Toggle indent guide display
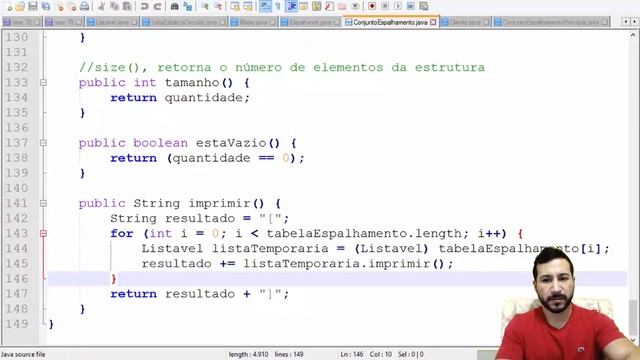 pyautogui.click(x=291, y=6)
